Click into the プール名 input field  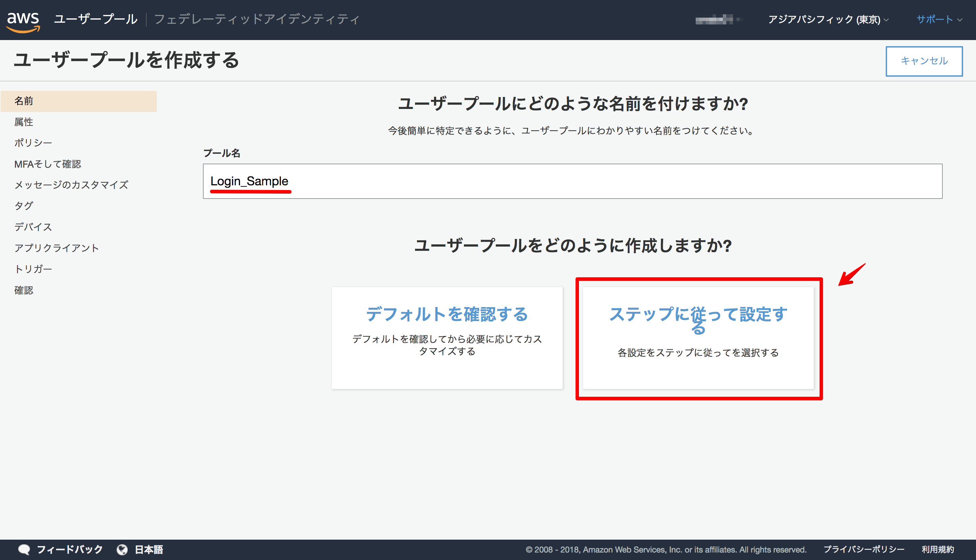572,181
